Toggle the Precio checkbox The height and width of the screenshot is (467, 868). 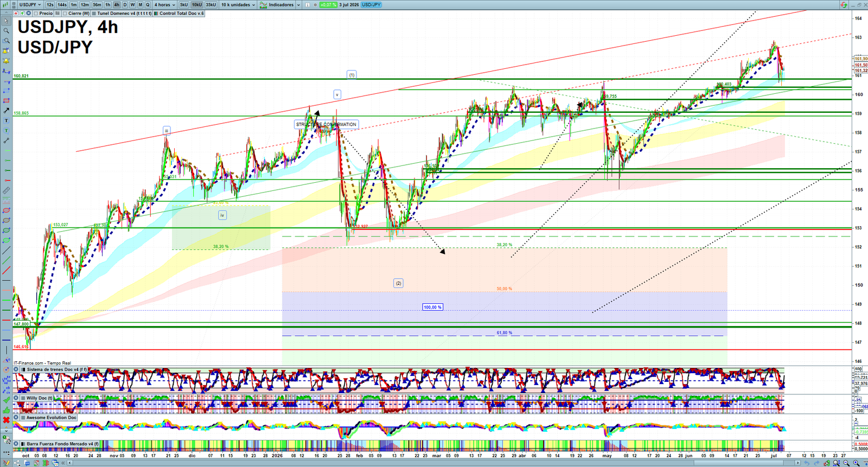(36, 13)
